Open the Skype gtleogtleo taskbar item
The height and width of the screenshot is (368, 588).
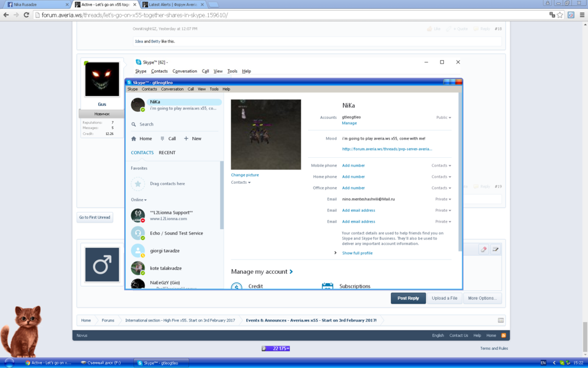tap(158, 363)
